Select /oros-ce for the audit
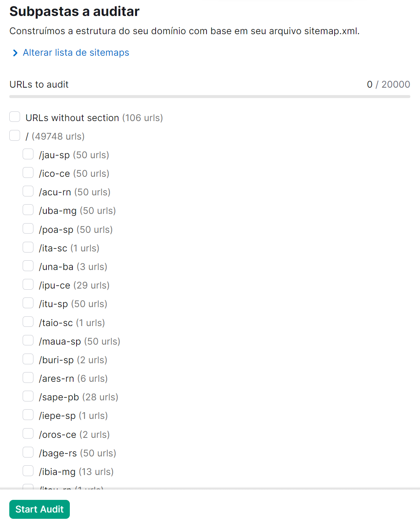 pyautogui.click(x=28, y=433)
